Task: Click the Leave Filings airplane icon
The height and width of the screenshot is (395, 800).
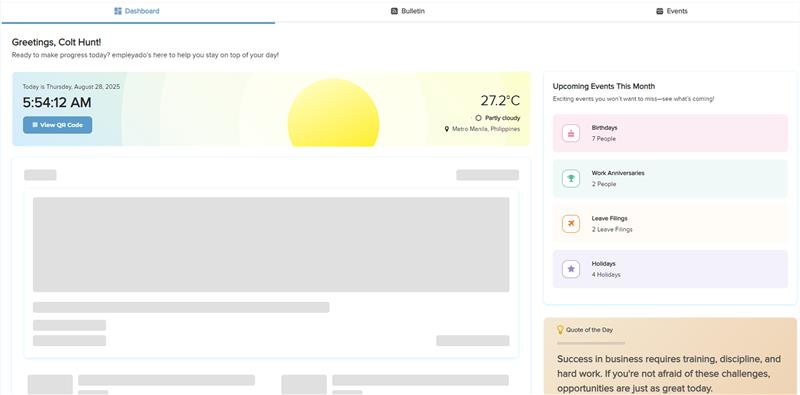Action: tap(571, 224)
